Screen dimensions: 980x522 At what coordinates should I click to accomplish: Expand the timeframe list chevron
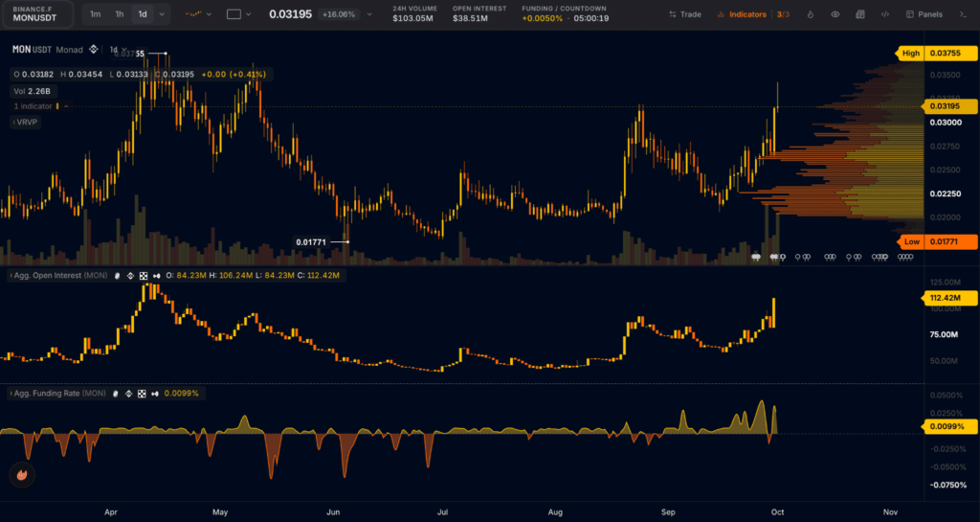coord(162,13)
